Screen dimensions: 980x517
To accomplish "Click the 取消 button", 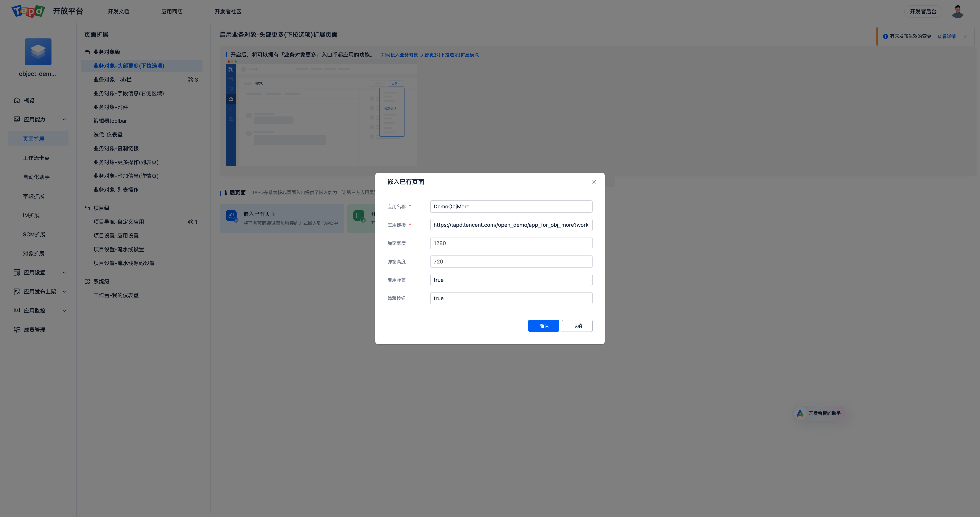I will coord(577,326).
